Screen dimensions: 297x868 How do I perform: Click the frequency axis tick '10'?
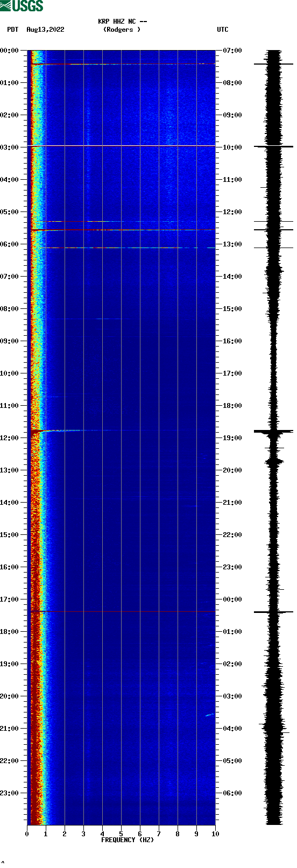pyautogui.click(x=215, y=834)
